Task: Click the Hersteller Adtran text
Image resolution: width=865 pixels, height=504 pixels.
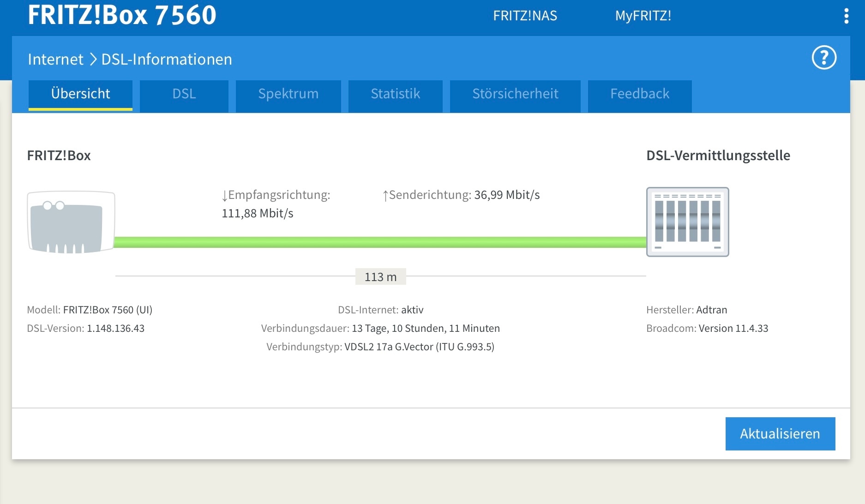Action: 686,310
